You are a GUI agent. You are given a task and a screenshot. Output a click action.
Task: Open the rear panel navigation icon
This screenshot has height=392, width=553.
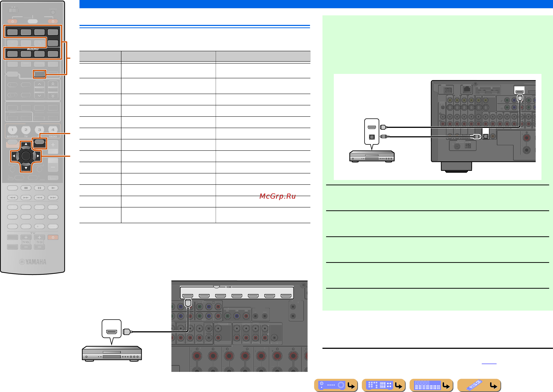tap(384, 385)
